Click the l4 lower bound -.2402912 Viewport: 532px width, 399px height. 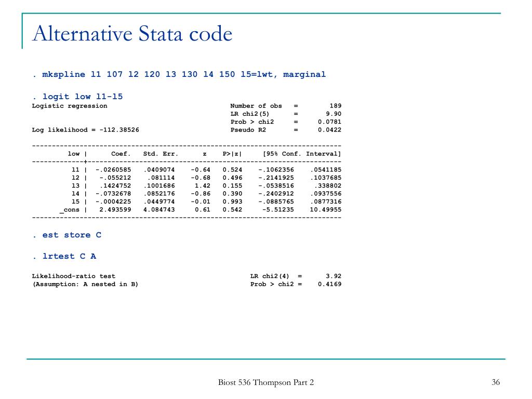pyautogui.click(x=276, y=194)
